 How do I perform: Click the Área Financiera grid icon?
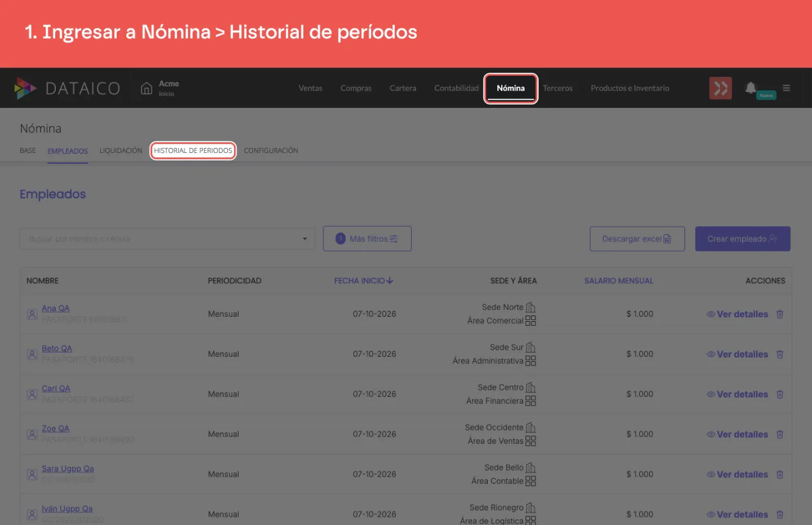(x=531, y=401)
